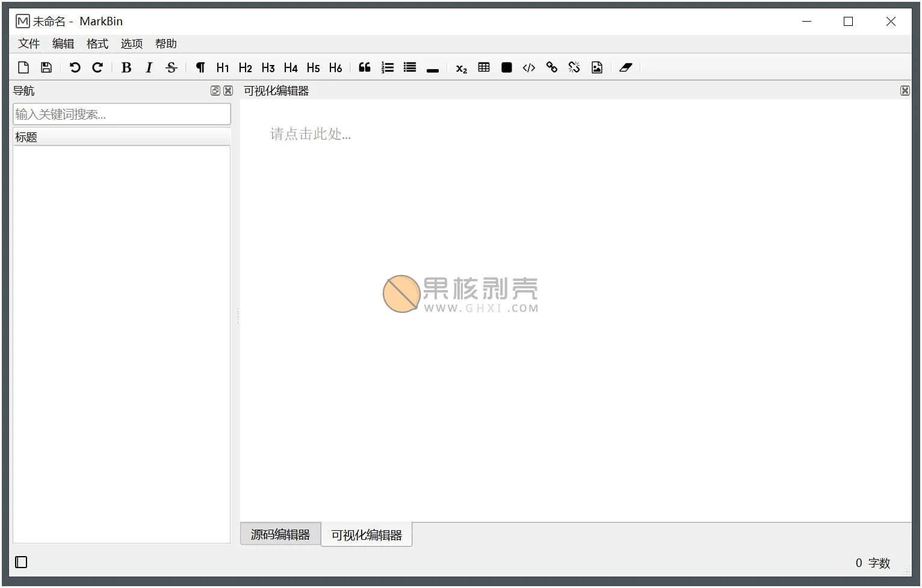Apply Heading 6 style
Image resolution: width=922 pixels, height=588 pixels.
(336, 67)
